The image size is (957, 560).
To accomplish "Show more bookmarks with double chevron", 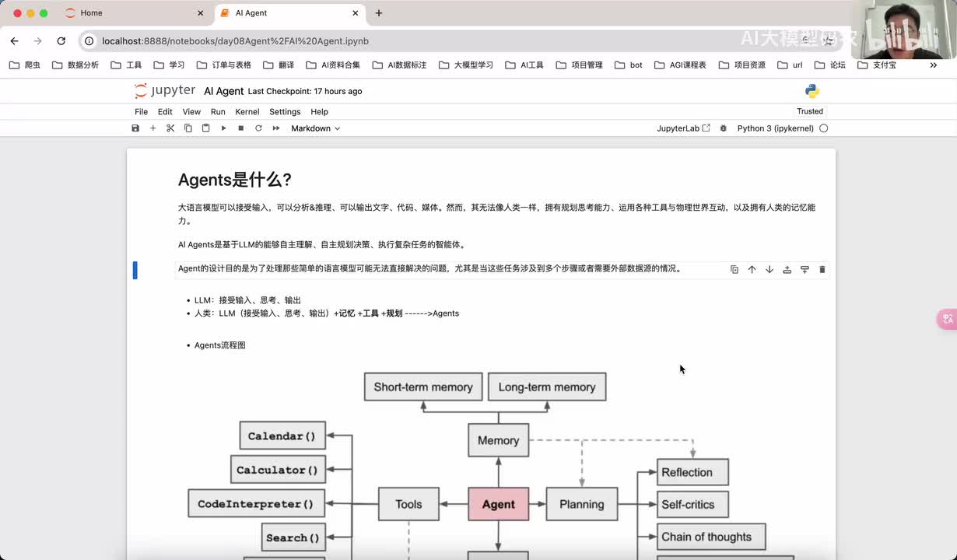I will [933, 65].
